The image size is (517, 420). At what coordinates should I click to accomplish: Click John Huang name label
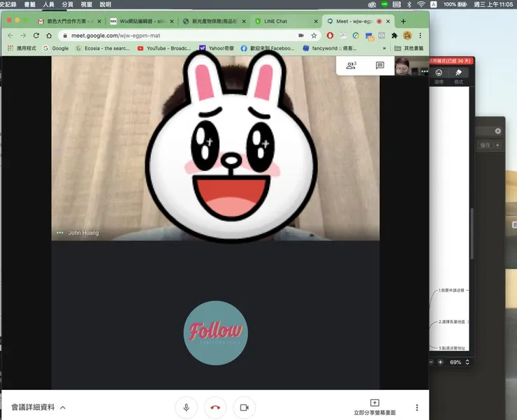[83, 233]
